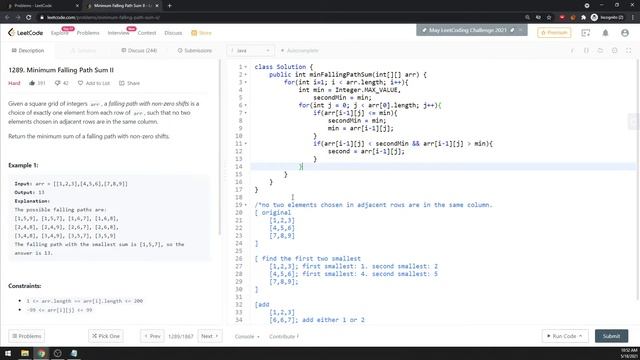Fold the inner for loop at line 6

[246, 105]
